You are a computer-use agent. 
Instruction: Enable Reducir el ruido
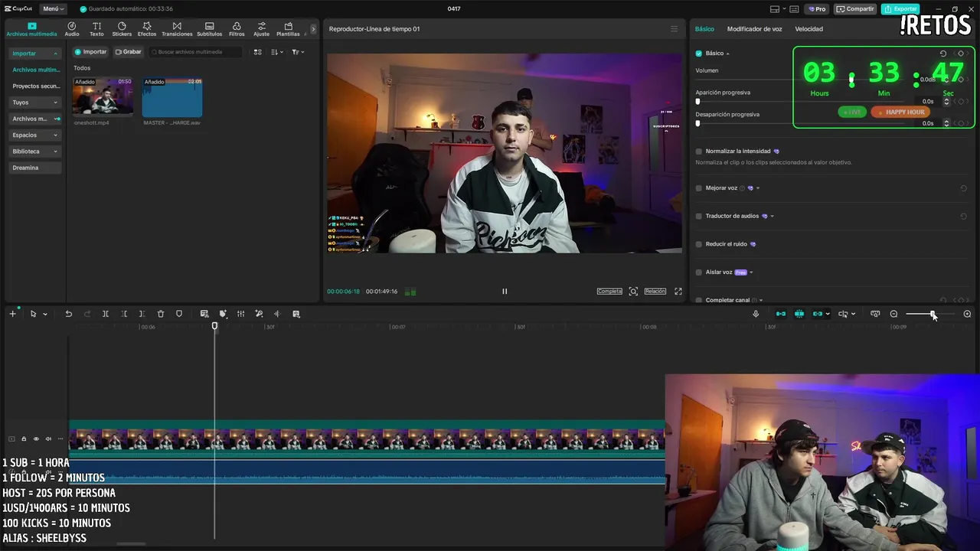[x=699, y=244]
